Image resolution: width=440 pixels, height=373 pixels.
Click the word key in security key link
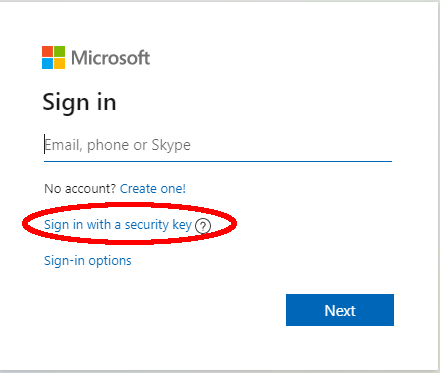(x=182, y=225)
